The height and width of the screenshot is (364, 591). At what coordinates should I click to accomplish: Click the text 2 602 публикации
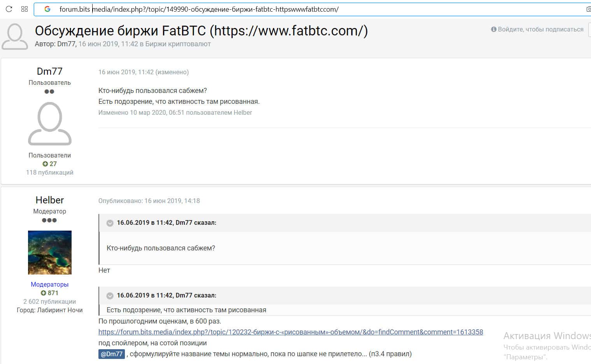pos(50,301)
